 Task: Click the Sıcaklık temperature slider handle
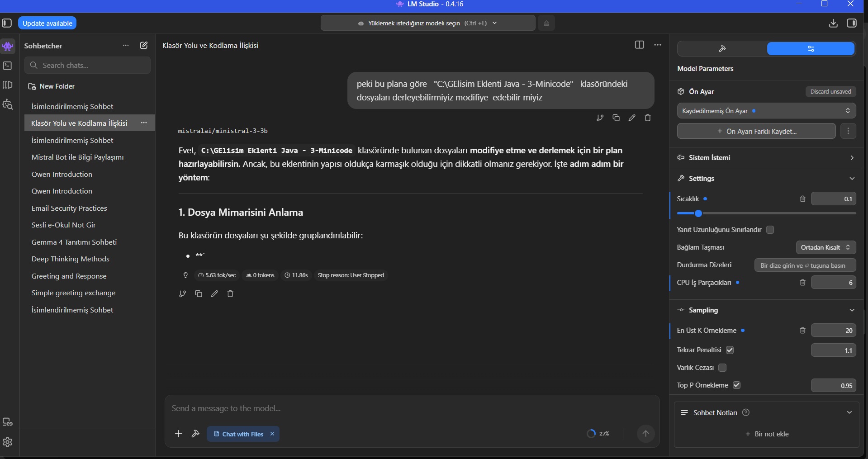[698, 213]
